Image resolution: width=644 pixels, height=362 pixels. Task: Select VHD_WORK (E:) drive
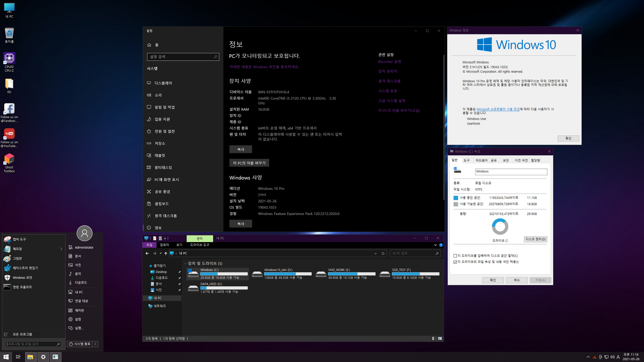[346, 274]
